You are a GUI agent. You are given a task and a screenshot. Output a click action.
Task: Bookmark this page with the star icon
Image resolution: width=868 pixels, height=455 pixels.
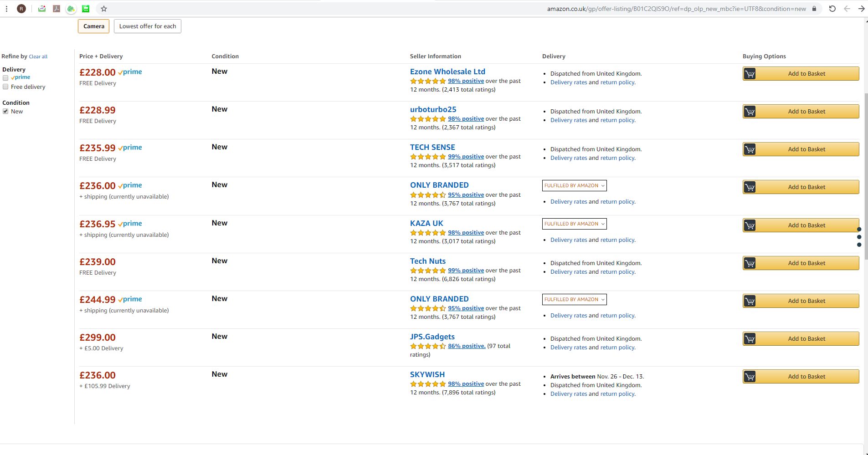pos(104,9)
